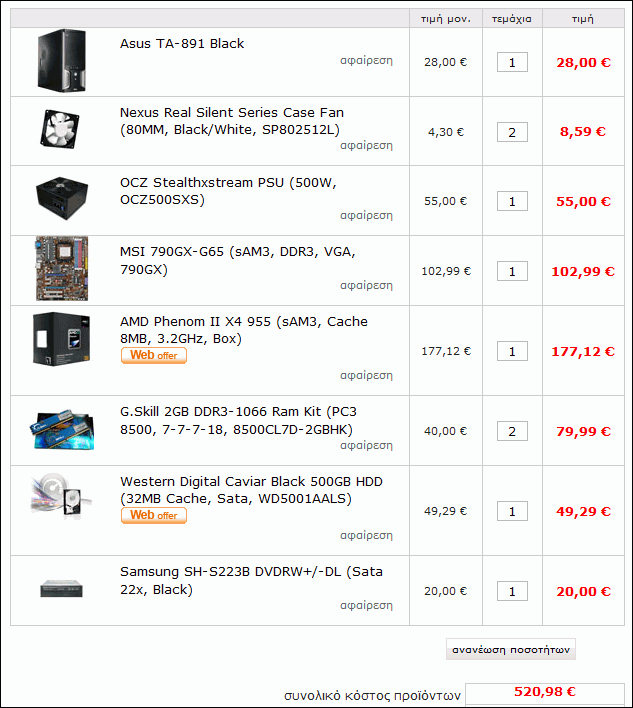Open the G.Skill RAM kit thumbnail
This screenshot has width=633, height=708.
62,430
